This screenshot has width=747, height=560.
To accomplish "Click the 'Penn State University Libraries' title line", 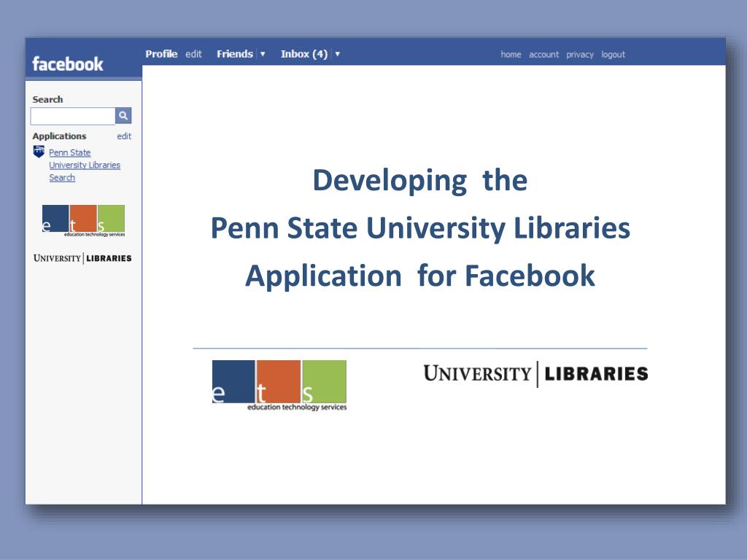I will coord(420,228).
